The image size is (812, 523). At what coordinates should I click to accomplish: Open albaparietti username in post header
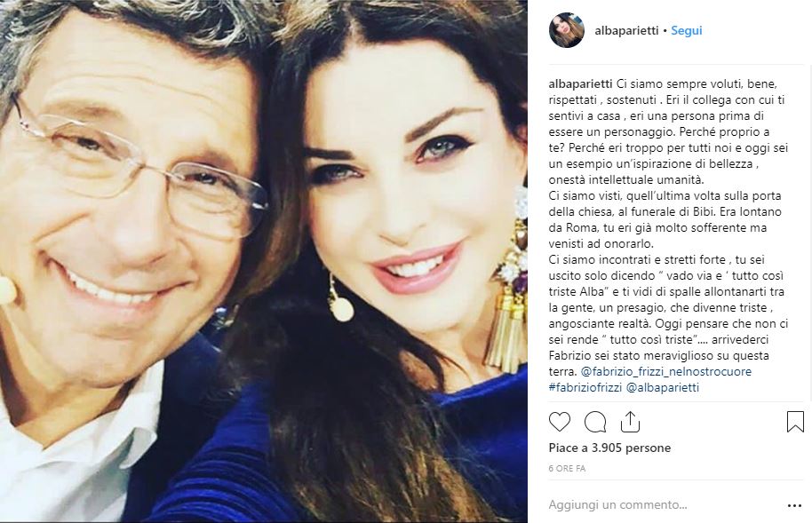pyautogui.click(x=626, y=30)
